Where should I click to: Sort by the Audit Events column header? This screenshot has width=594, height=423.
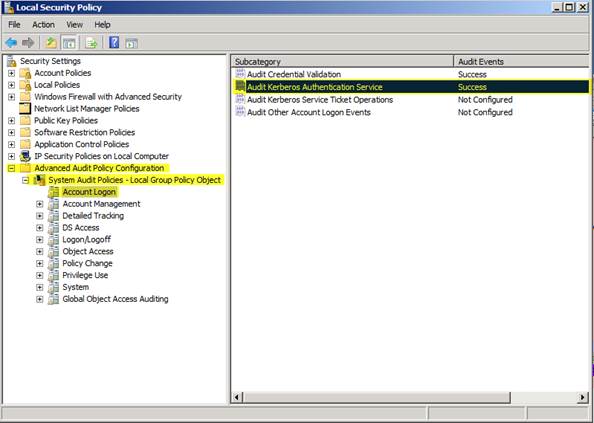521,61
